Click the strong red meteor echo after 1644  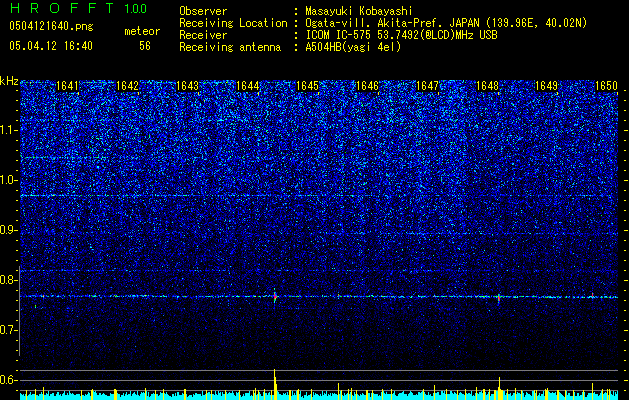275,297
